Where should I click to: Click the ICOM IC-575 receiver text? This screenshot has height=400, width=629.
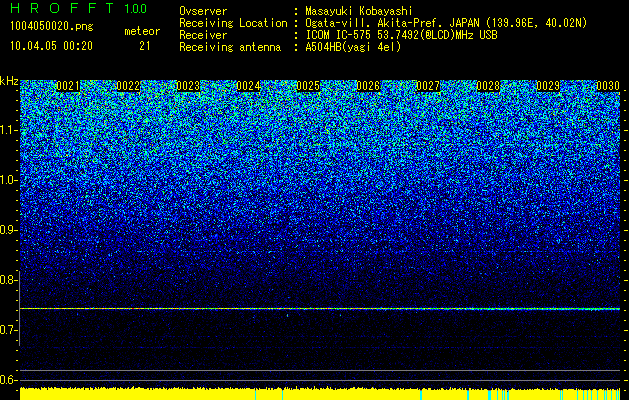tap(402, 35)
